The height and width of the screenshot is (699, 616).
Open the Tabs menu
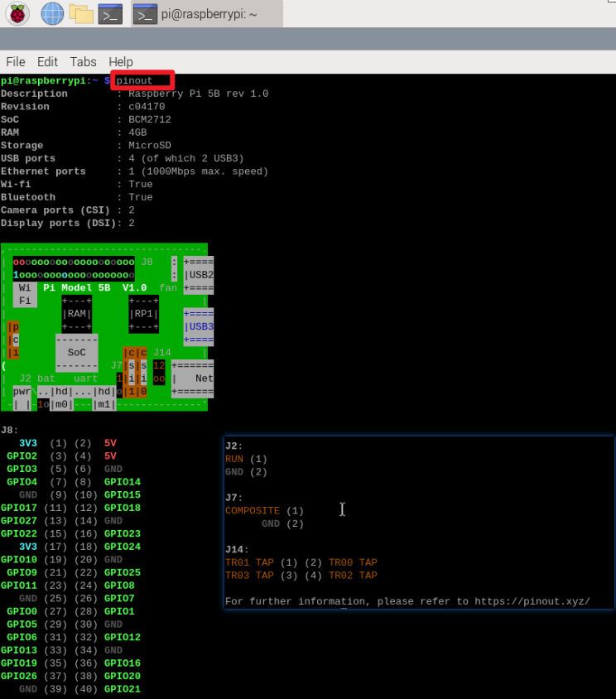(x=83, y=61)
